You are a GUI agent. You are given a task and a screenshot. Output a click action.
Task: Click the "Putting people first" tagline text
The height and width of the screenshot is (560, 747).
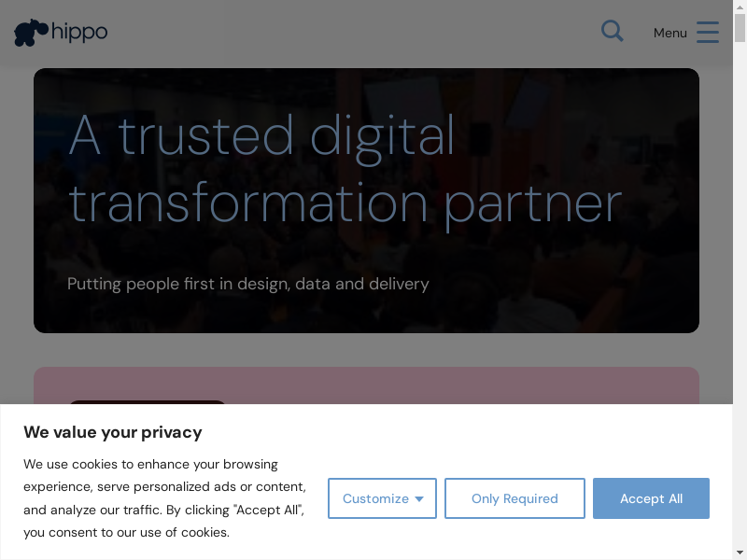(x=248, y=284)
